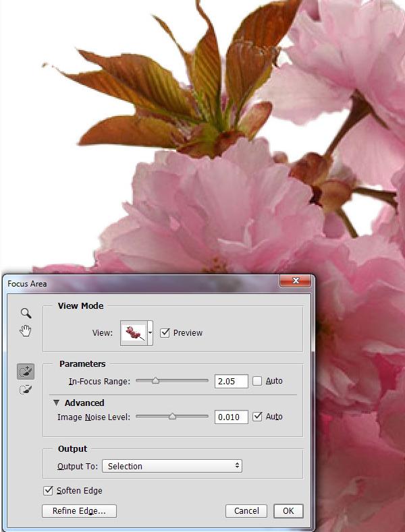Click the Parameters section heading
Screen dimensions: 405x532
(x=82, y=363)
